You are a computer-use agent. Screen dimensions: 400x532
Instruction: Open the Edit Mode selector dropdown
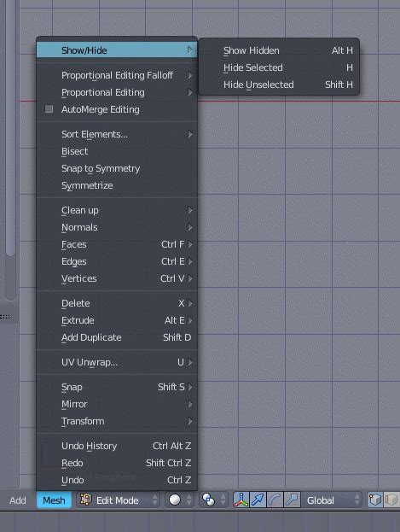[x=118, y=500]
